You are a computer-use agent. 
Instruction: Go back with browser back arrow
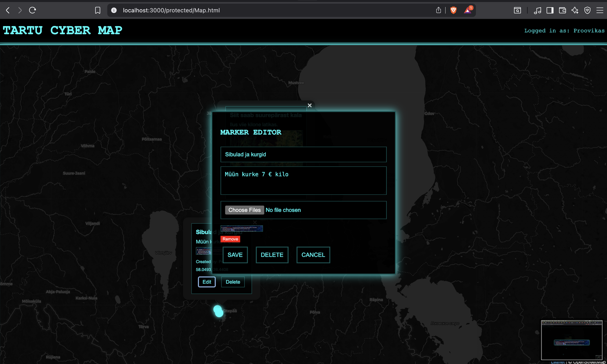[x=8, y=10]
